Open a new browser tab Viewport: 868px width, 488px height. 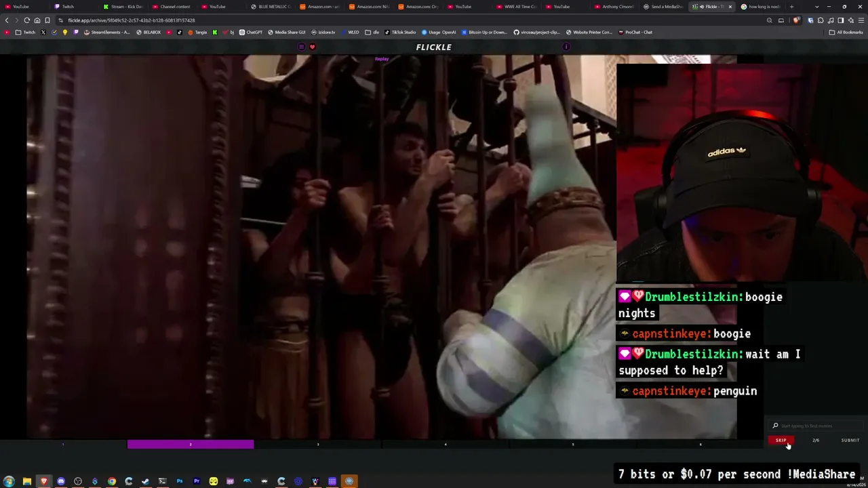pyautogui.click(x=791, y=7)
